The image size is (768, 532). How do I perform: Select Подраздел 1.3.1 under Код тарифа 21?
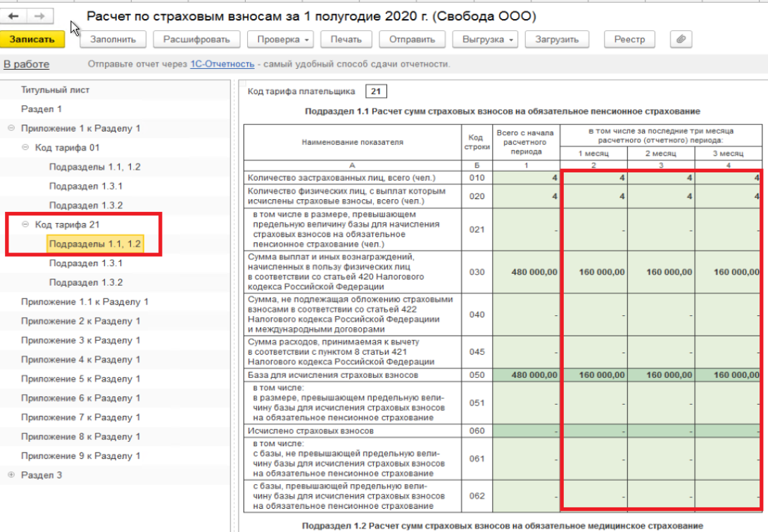tap(86, 263)
